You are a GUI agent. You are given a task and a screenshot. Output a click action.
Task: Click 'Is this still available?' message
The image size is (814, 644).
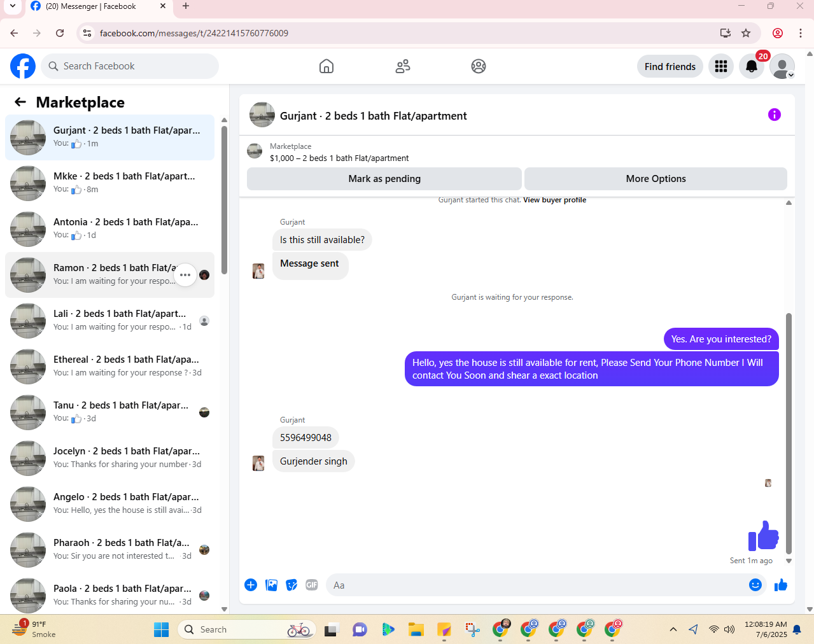point(323,240)
